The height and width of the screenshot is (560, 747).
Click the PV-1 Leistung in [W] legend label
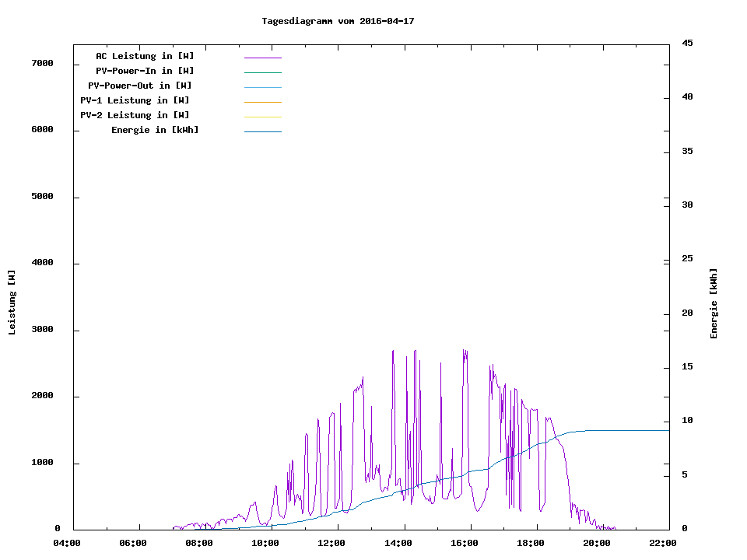[135, 100]
